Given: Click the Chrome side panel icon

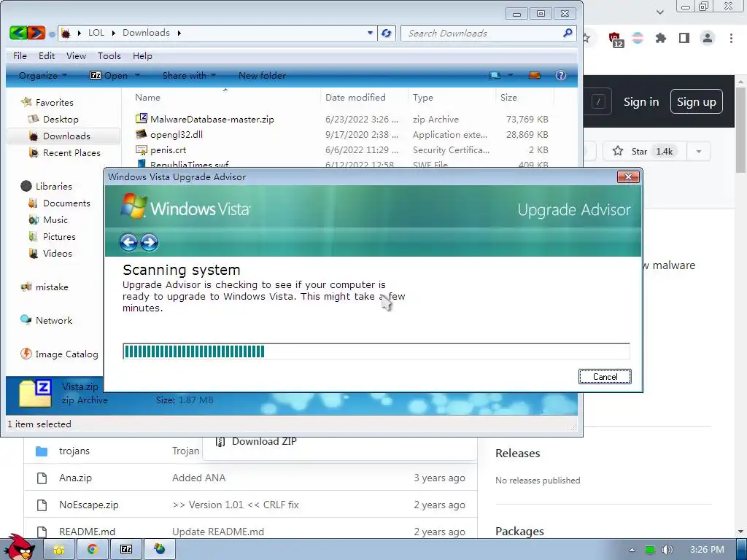Looking at the screenshot, I should tap(684, 38).
